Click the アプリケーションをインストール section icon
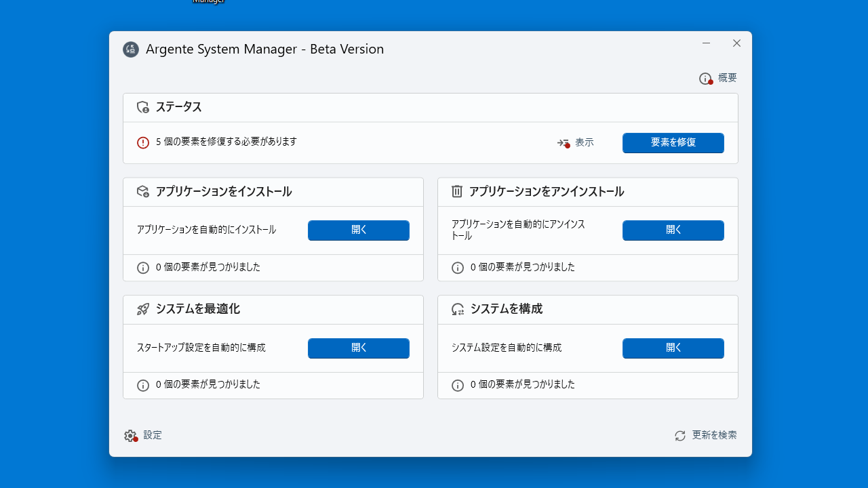 tap(142, 192)
